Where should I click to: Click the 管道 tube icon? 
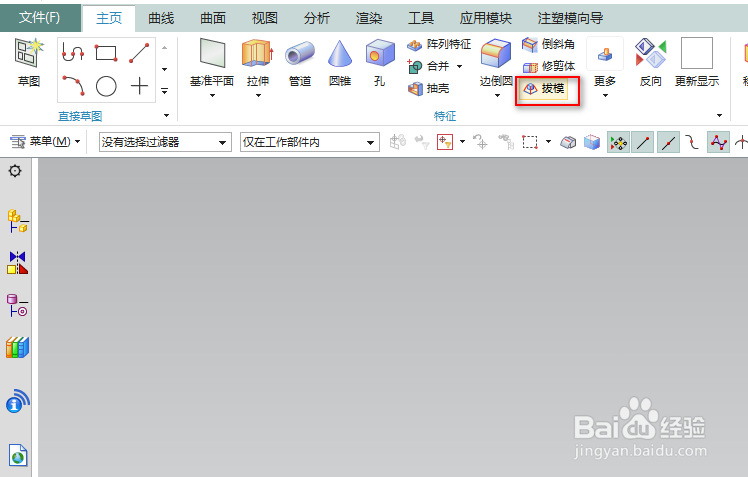pos(300,54)
